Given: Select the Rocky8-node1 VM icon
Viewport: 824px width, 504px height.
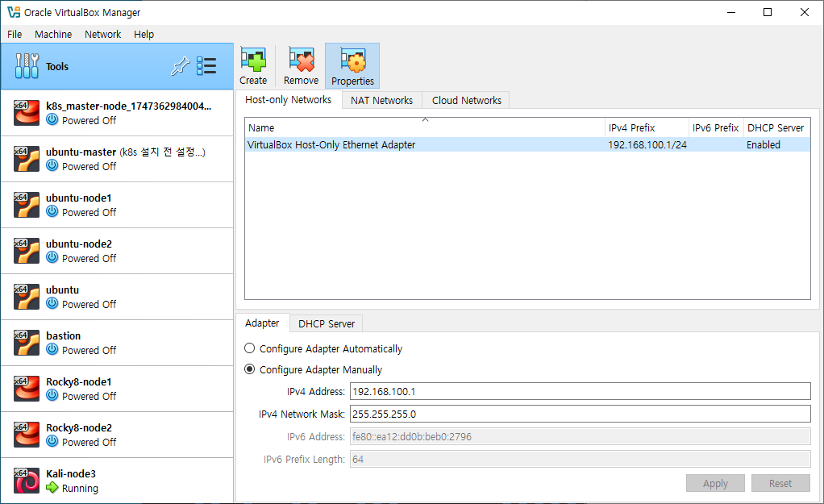Looking at the screenshot, I should [x=27, y=389].
